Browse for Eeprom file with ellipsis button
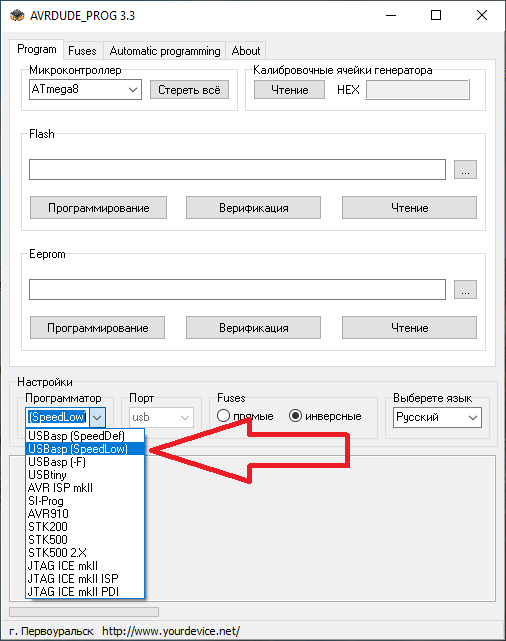This screenshot has height=641, width=506. [465, 290]
